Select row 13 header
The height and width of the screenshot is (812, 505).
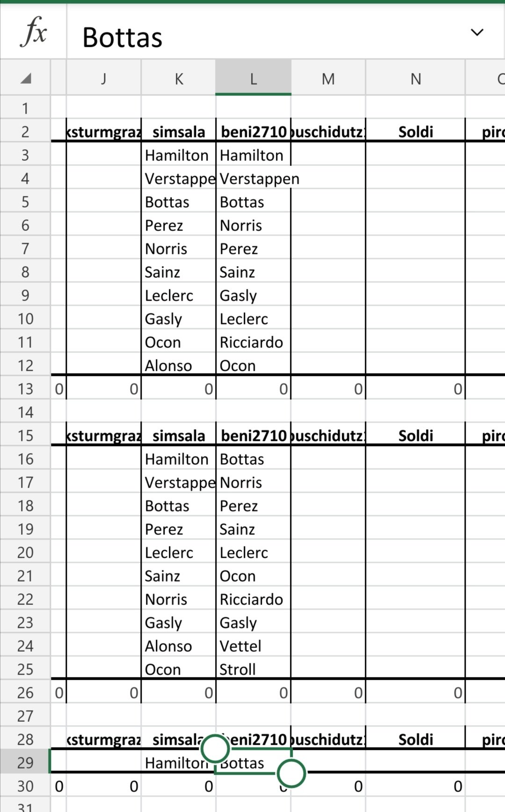click(25, 389)
